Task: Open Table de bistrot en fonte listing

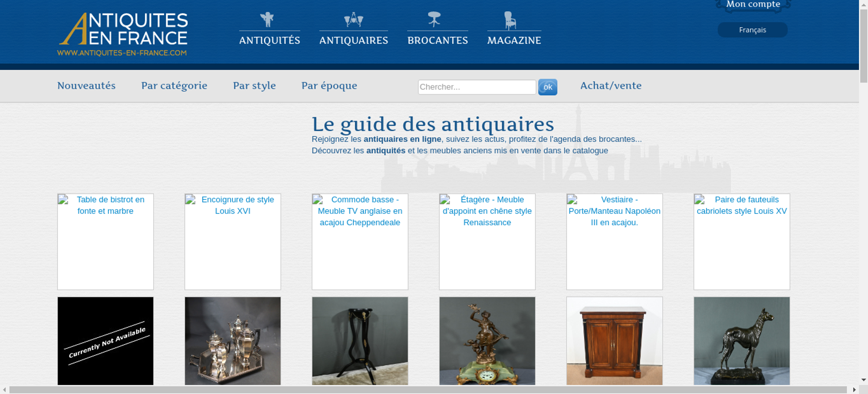Action: [x=105, y=241]
